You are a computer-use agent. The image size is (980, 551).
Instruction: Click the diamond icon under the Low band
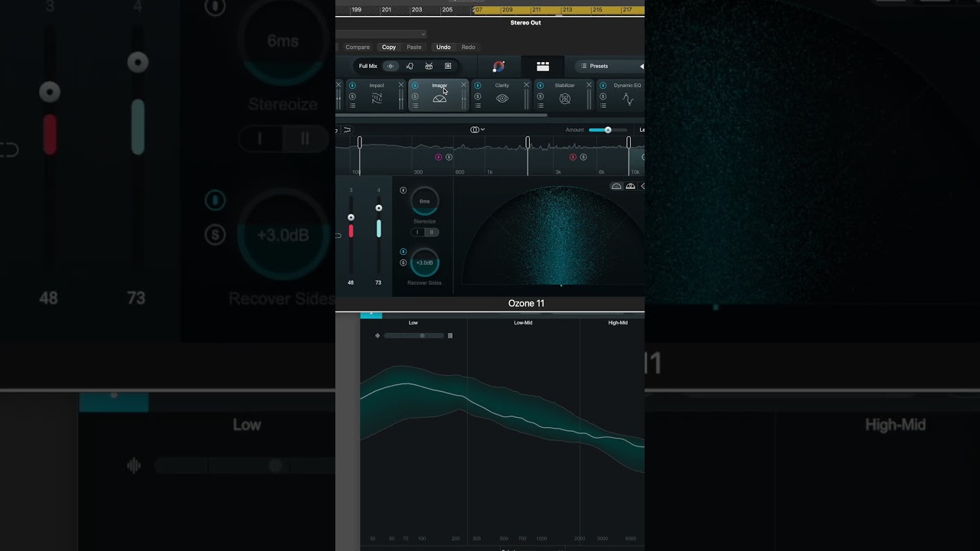(377, 335)
